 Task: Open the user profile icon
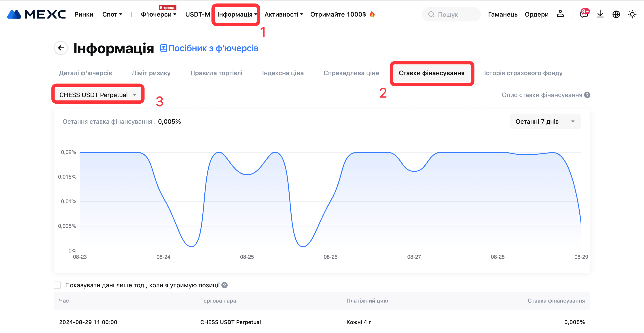560,14
